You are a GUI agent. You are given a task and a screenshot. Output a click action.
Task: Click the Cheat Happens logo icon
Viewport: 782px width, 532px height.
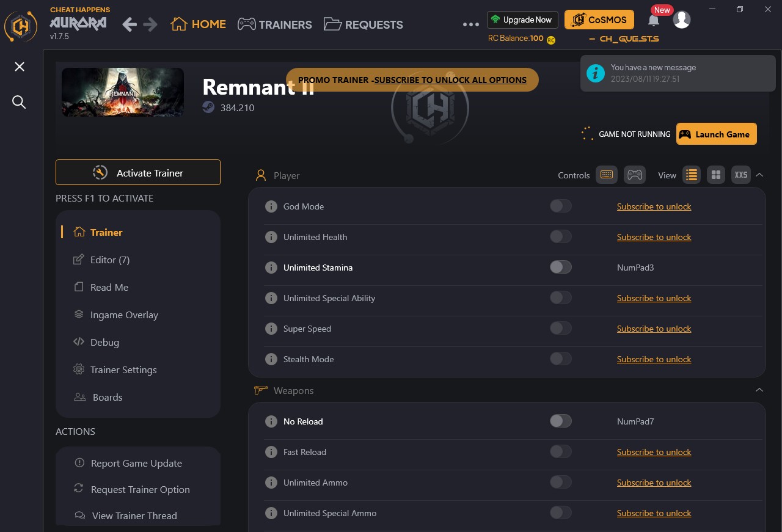[21, 26]
